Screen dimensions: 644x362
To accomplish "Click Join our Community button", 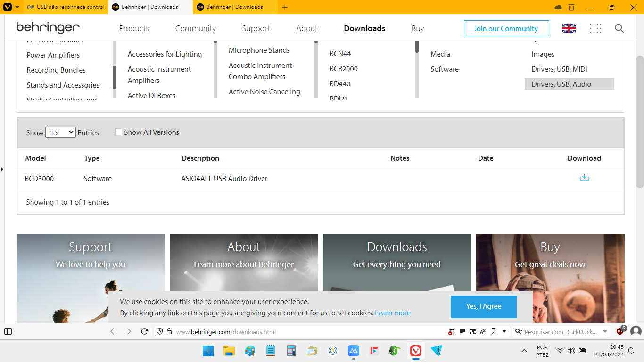I will click(506, 28).
